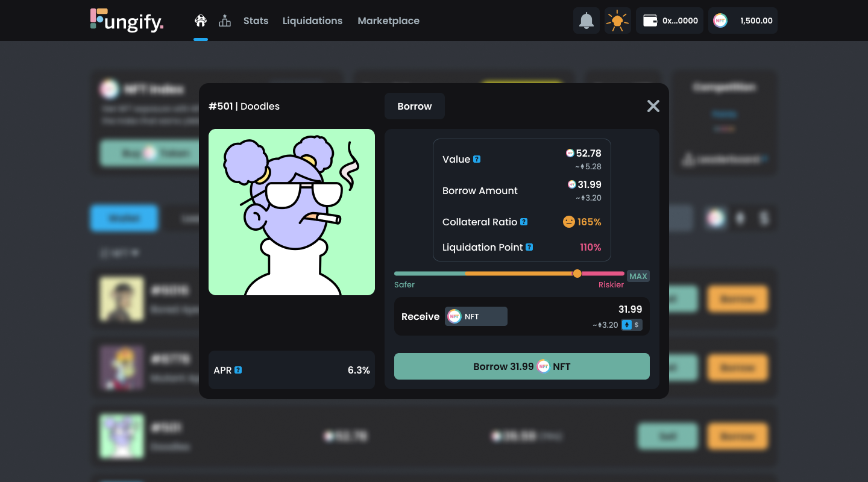Click the NFT coin icon beside Borrow Amount
868x482 pixels.
pyautogui.click(x=572, y=184)
